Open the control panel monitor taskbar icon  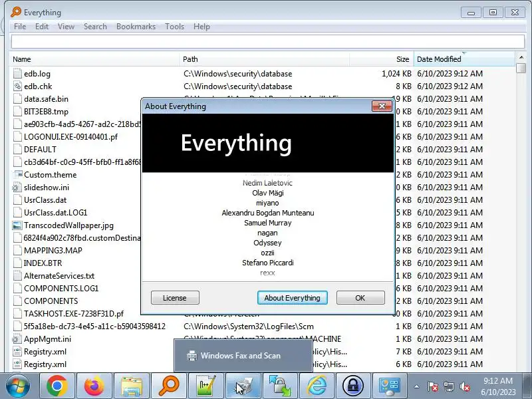(390, 386)
